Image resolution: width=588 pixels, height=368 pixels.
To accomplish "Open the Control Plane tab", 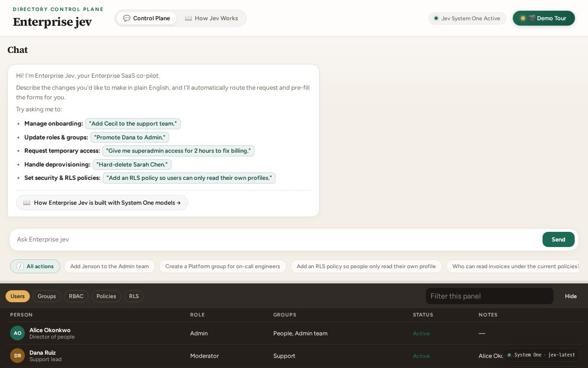I will (x=147, y=18).
